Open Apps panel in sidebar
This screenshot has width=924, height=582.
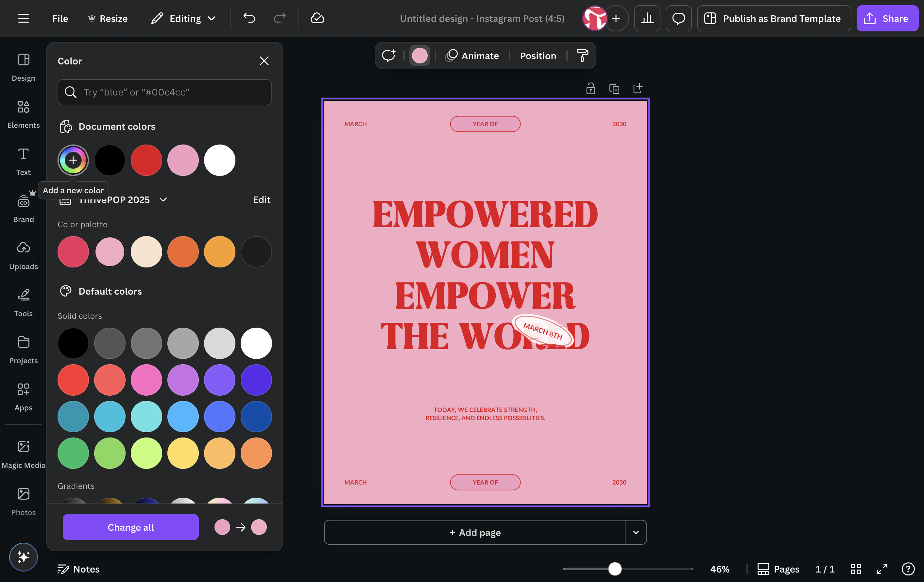coord(24,397)
